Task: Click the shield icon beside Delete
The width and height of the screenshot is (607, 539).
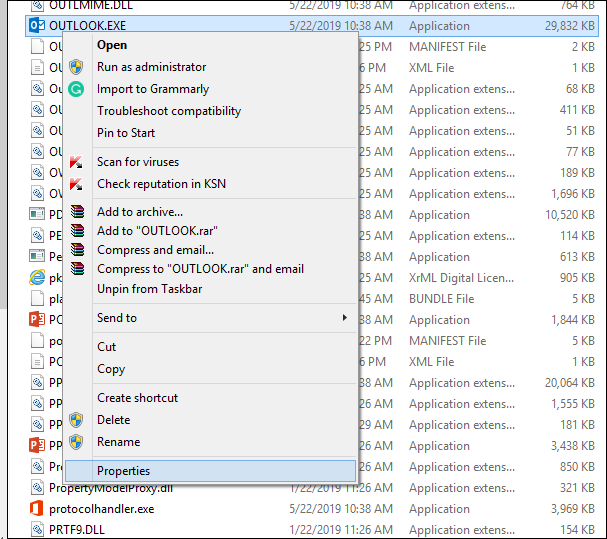Action: (x=76, y=420)
